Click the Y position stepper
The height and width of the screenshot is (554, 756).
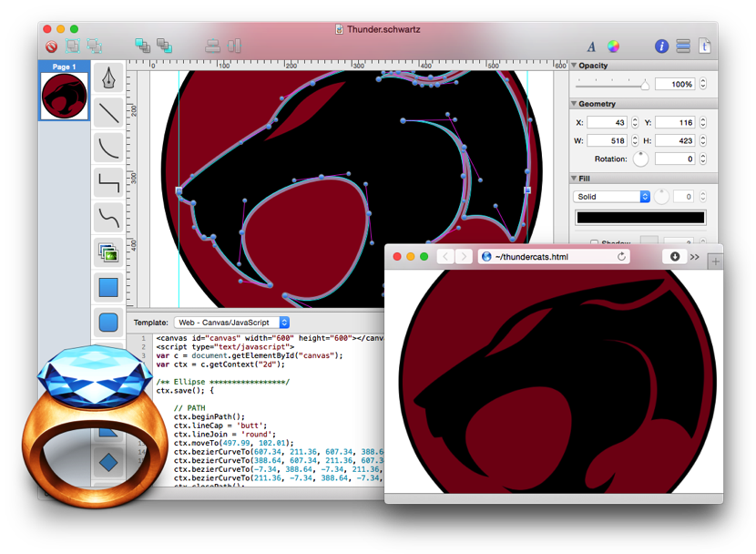tap(703, 122)
